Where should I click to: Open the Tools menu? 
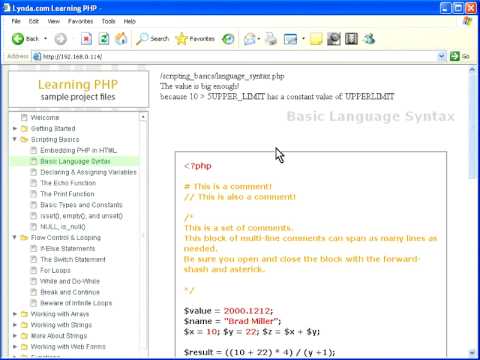pyautogui.click(x=108, y=21)
